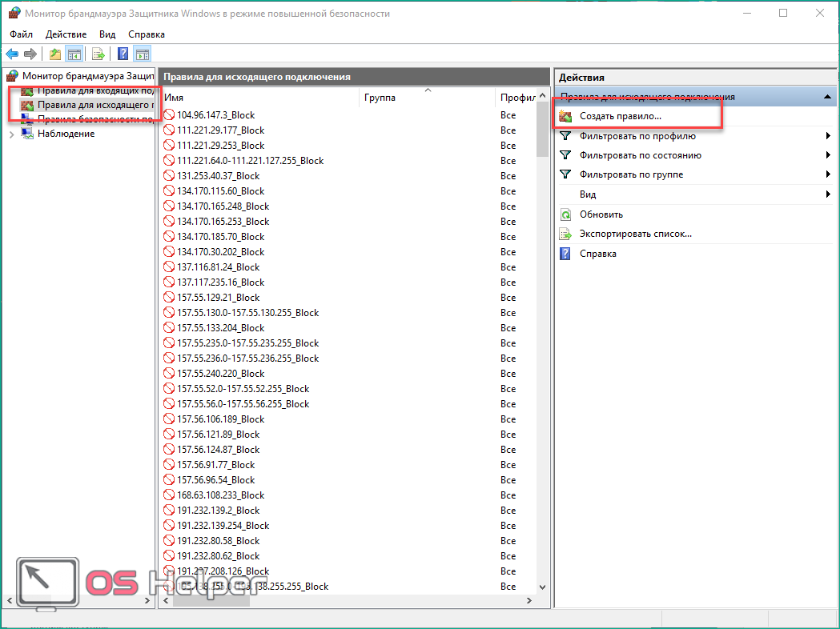Click Экспортировать список action link

(x=635, y=234)
